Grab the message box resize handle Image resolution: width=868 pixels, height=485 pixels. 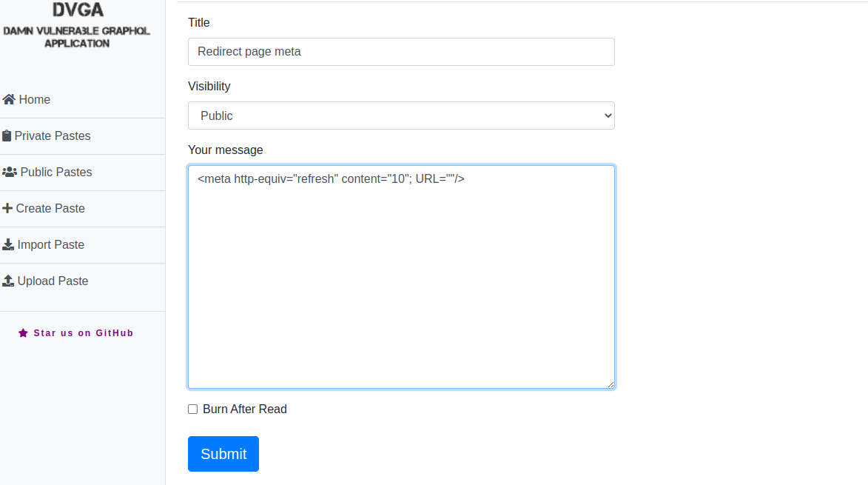(610, 384)
